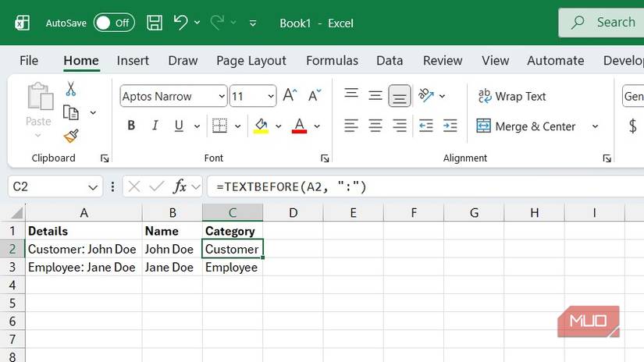Open Alignment settings dialog launcher
Viewport: 644px width, 362px height.
pyautogui.click(x=607, y=158)
